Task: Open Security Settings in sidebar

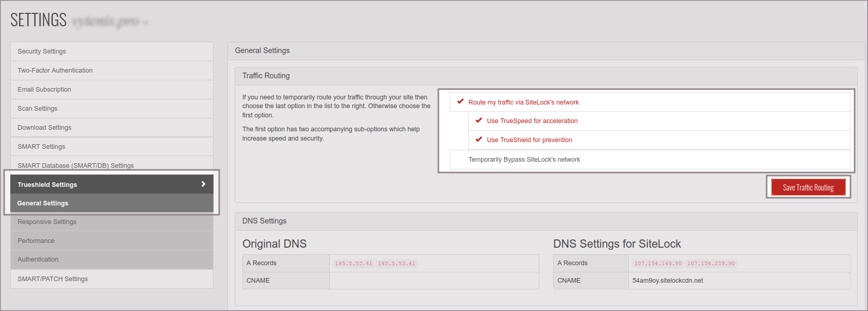Action: click(42, 51)
